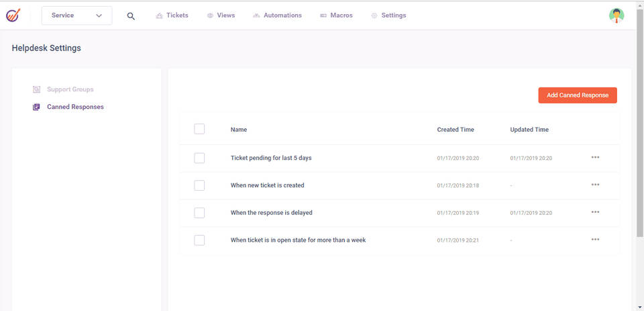
Task: Toggle the select-all checkbox in header
Action: click(x=199, y=129)
